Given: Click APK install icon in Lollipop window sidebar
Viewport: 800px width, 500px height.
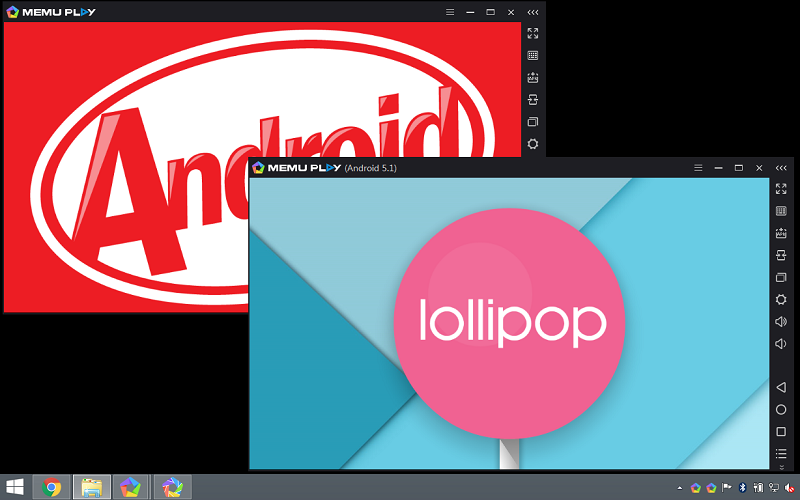Looking at the screenshot, I should pyautogui.click(x=781, y=233).
